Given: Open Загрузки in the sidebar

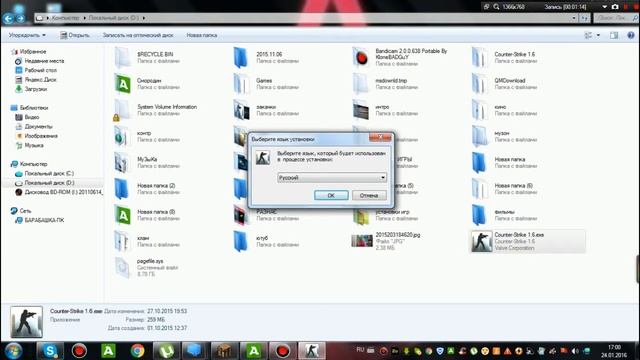Looking at the screenshot, I should [x=36, y=89].
